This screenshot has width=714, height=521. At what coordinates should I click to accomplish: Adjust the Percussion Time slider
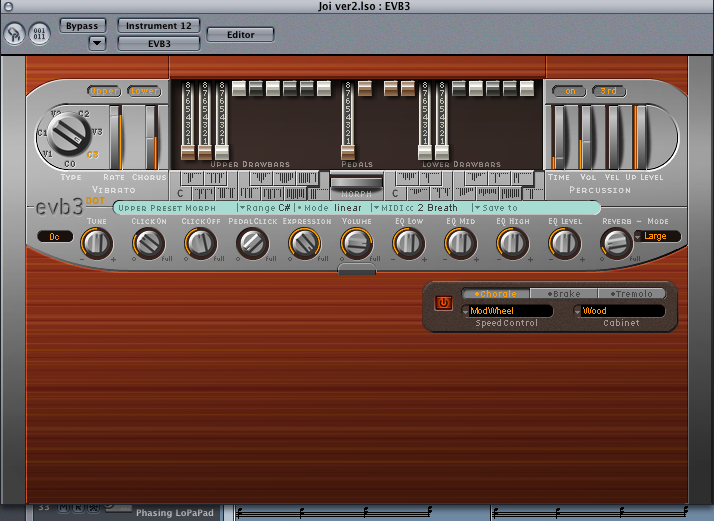pyautogui.click(x=559, y=138)
